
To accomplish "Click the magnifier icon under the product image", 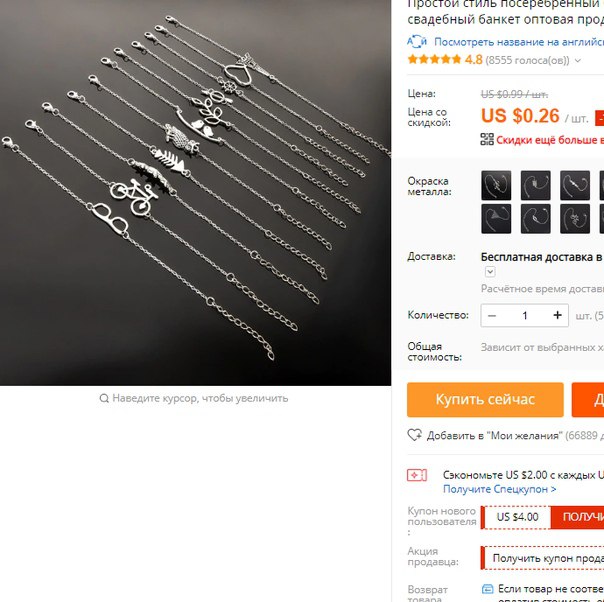I will [x=104, y=398].
